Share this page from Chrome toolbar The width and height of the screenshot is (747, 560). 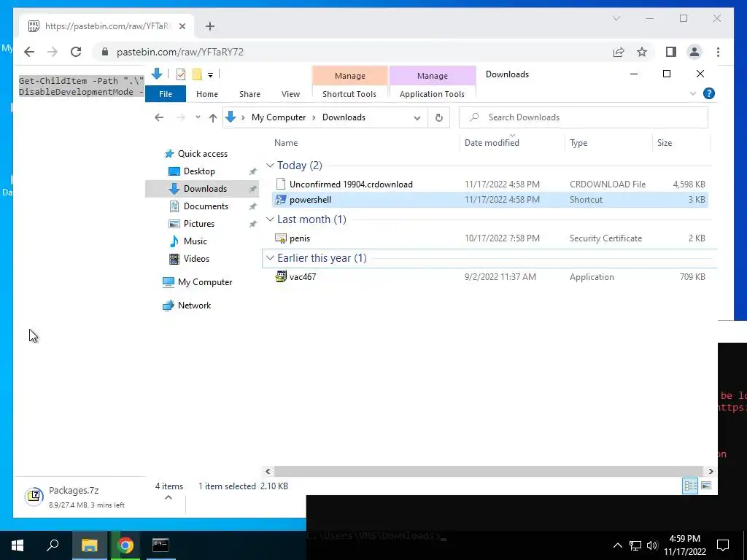pos(619,52)
